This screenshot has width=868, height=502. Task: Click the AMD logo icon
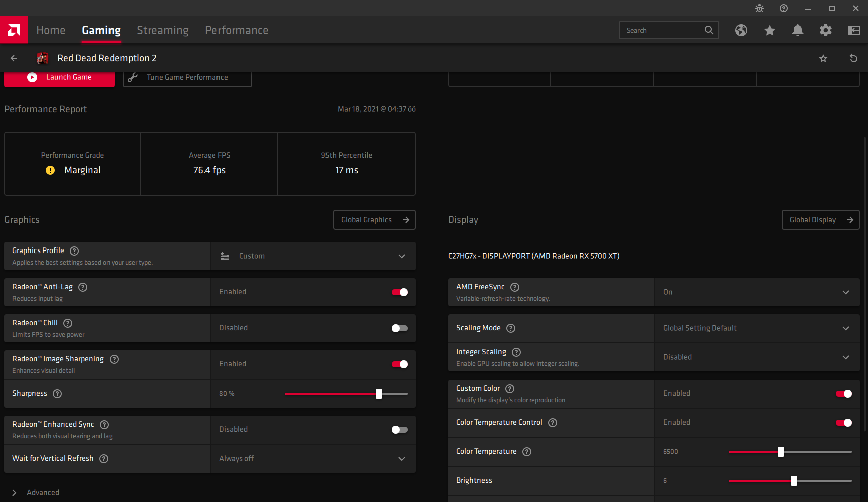point(14,30)
